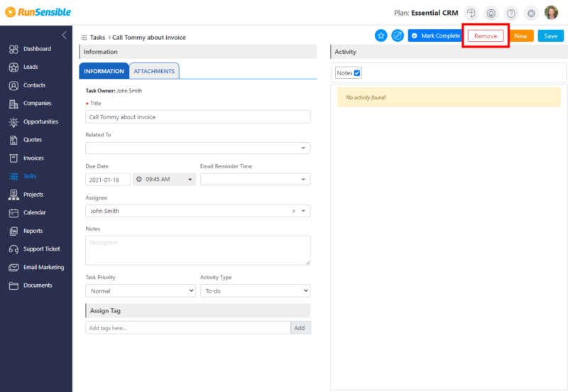Open the 09:45 AM time dropdown
The width and height of the screenshot is (568, 392).
(x=165, y=180)
